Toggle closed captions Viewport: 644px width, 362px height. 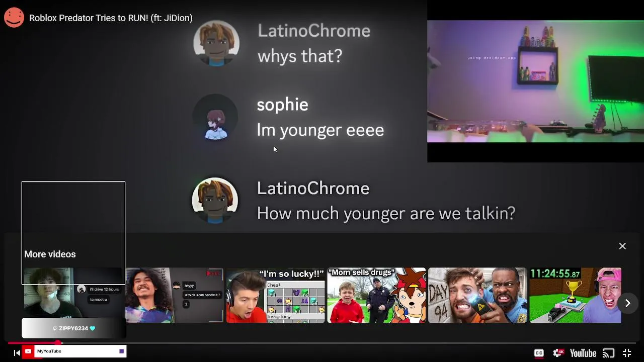539,353
